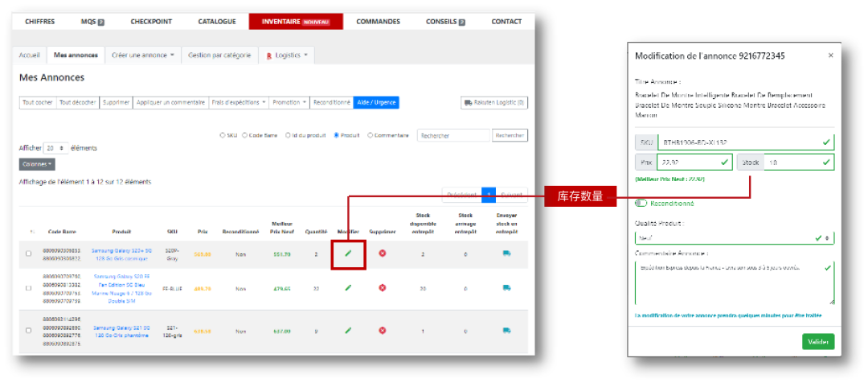Click the Aide / Urgence button

376,102
